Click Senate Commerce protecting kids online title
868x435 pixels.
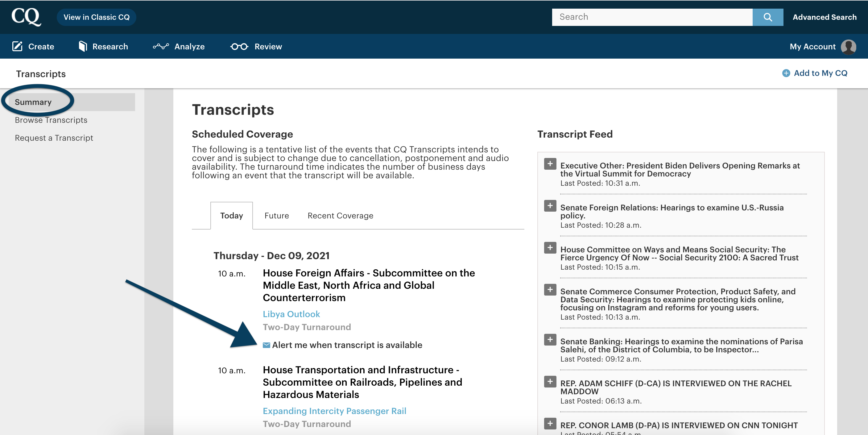(678, 299)
